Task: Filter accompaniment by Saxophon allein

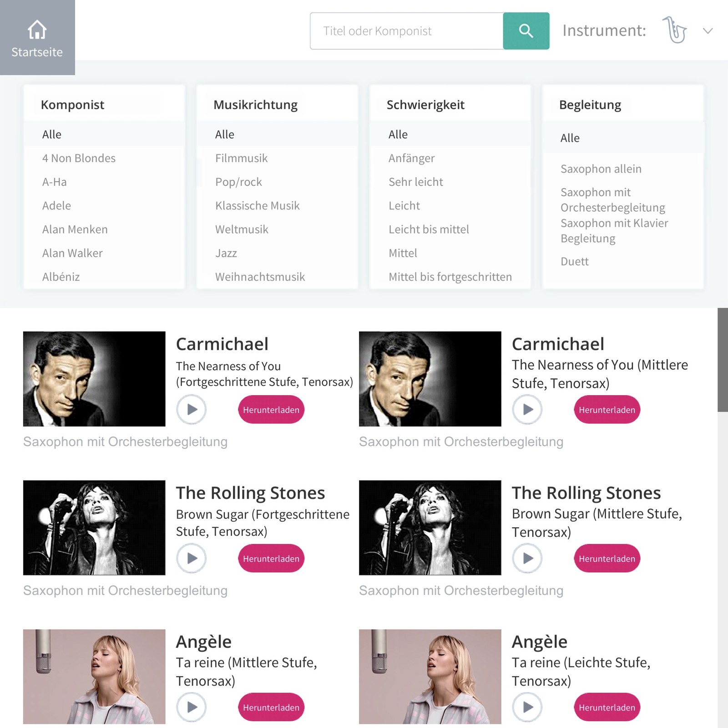Action: click(x=601, y=169)
